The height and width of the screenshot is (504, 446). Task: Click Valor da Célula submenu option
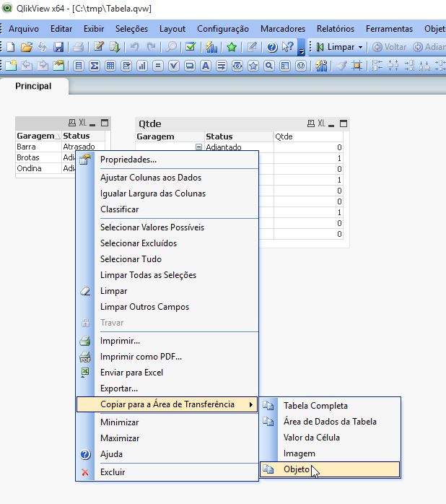330,438
